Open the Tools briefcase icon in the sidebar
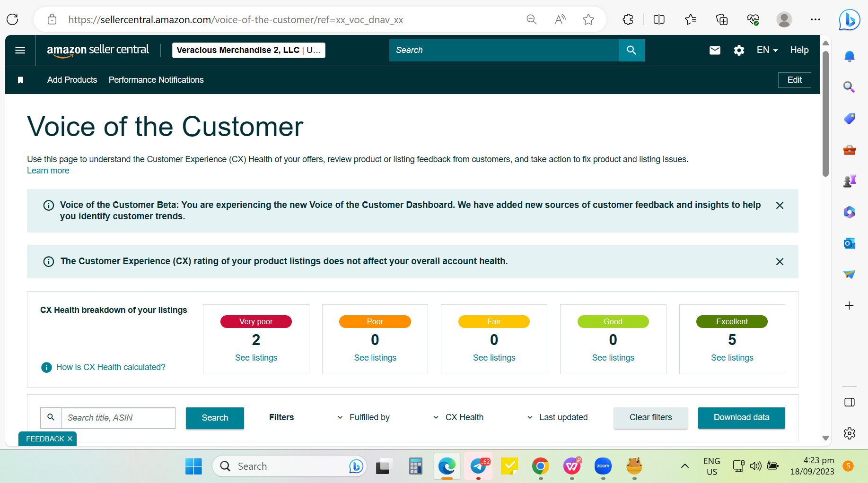This screenshot has width=868, height=483. [850, 150]
